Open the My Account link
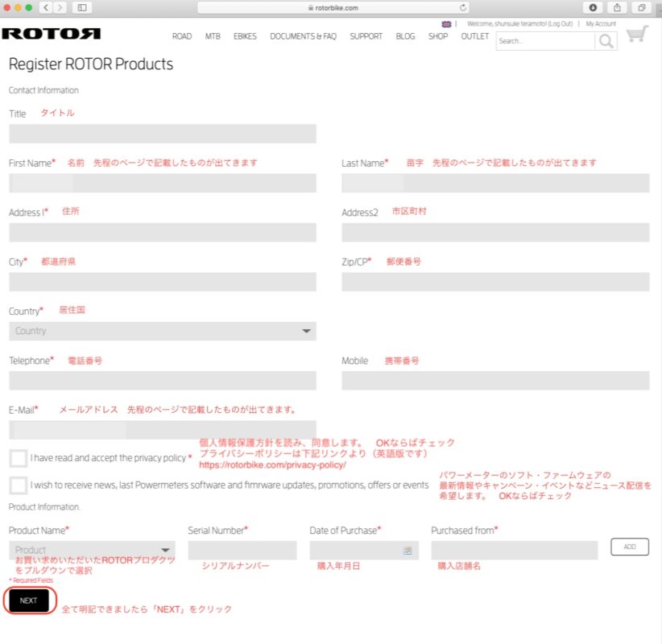 click(x=600, y=24)
